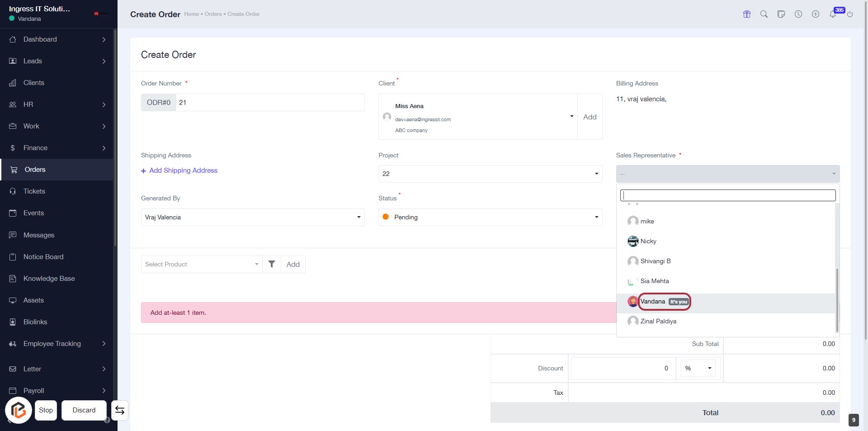The width and height of the screenshot is (868, 431).
Task: Click the power logout icon
Action: pyautogui.click(x=850, y=14)
